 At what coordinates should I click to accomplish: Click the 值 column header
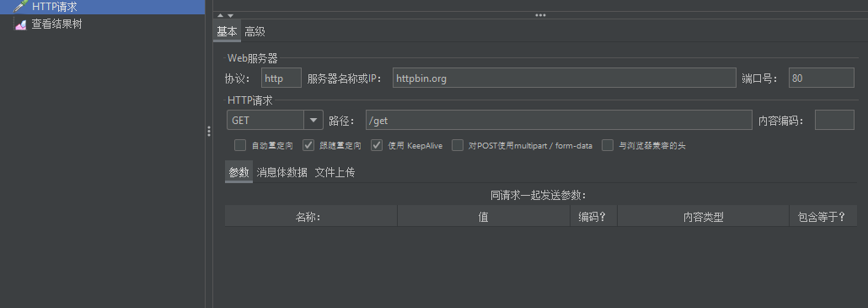tap(483, 216)
